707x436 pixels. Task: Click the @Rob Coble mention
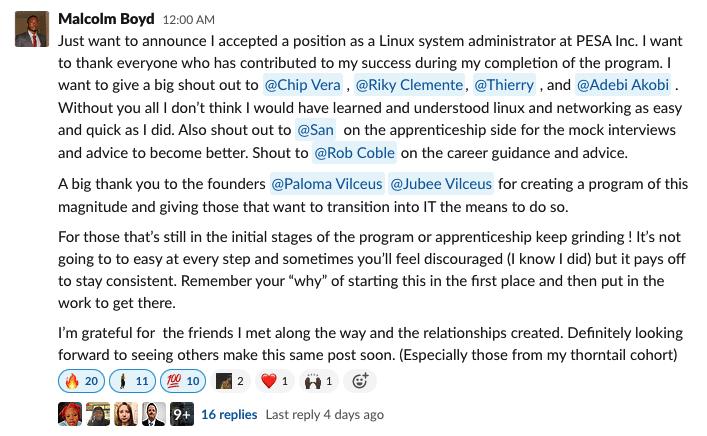click(354, 153)
